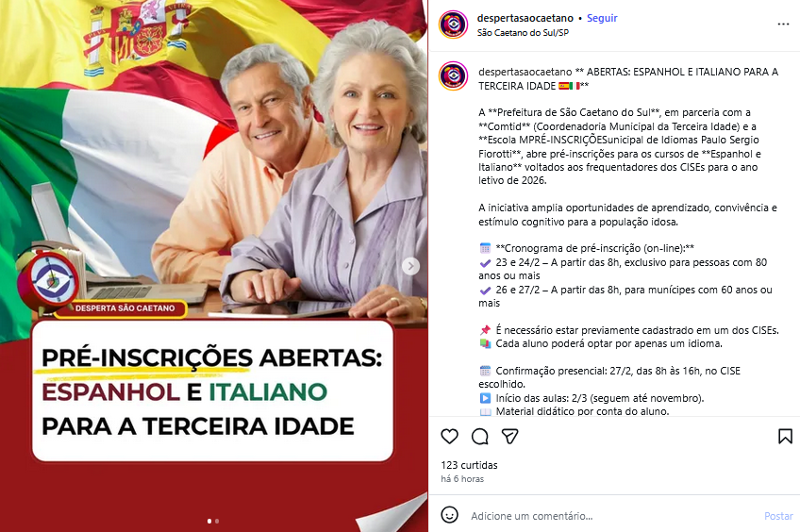Image resolution: width=800 pixels, height=532 pixels.
Task: View the 123 curtidas likes list
Action: (469, 465)
